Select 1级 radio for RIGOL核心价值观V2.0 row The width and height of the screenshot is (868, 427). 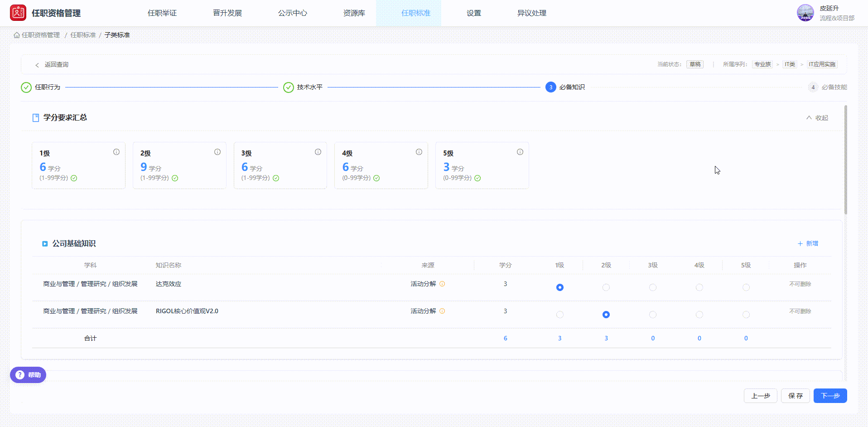[560, 315]
